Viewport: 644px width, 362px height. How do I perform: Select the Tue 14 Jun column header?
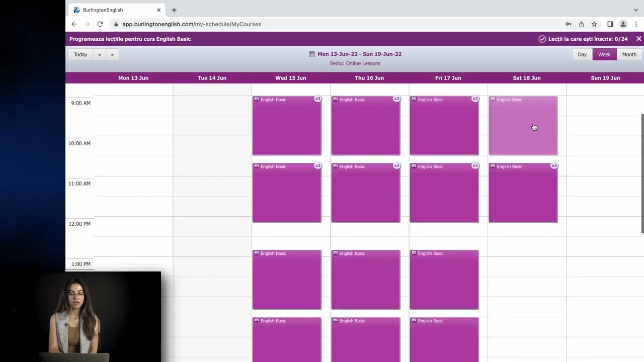tap(212, 78)
